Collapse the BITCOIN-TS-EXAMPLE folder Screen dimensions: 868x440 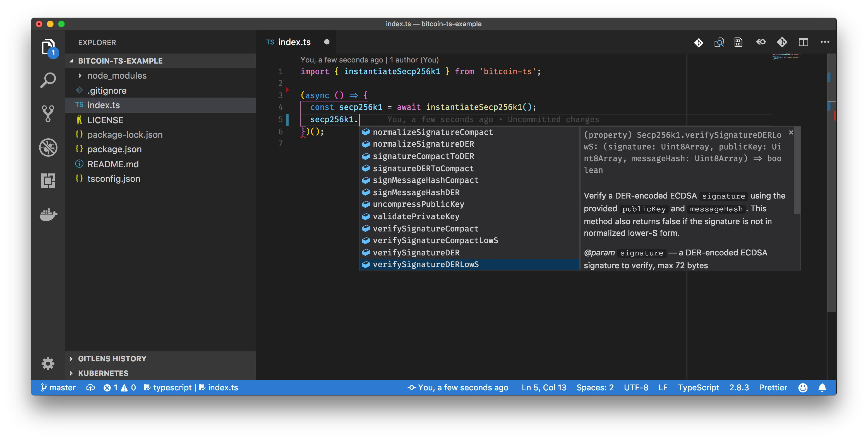(121, 61)
